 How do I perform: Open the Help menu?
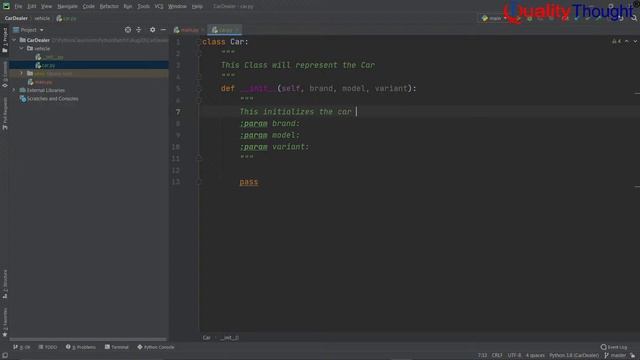coord(197,7)
